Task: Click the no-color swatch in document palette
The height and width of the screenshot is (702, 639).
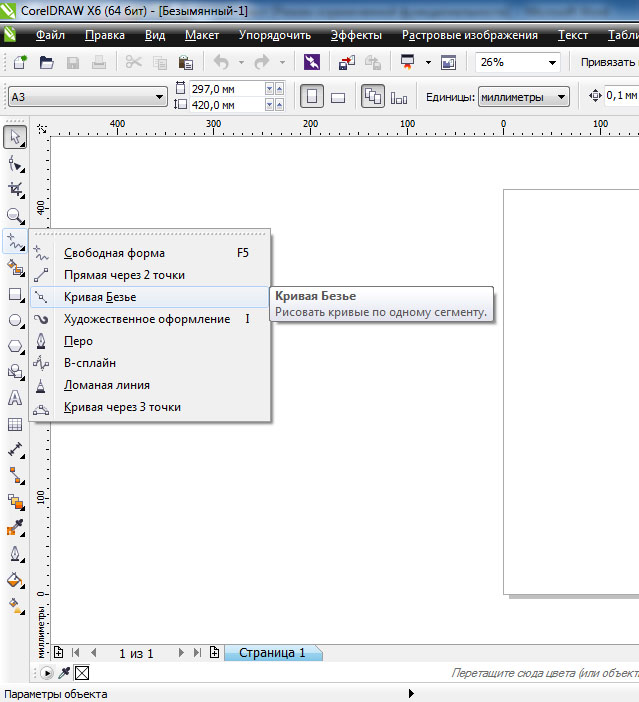Action: tap(82, 672)
